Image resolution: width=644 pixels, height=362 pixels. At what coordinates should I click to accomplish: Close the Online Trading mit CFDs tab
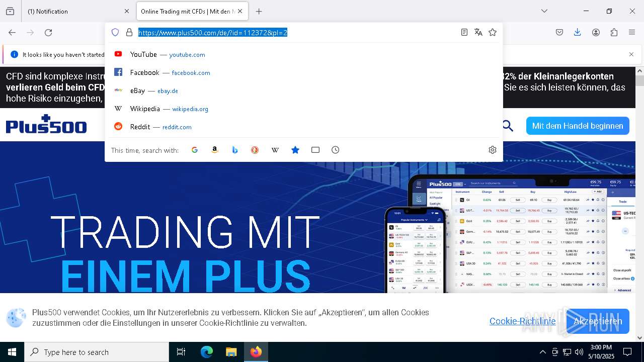point(240,11)
